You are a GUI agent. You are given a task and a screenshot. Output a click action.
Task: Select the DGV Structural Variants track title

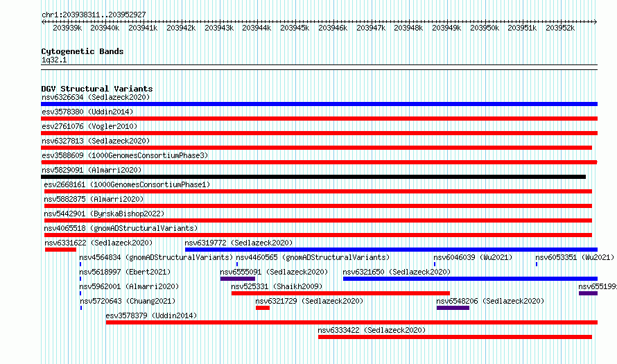coord(97,89)
